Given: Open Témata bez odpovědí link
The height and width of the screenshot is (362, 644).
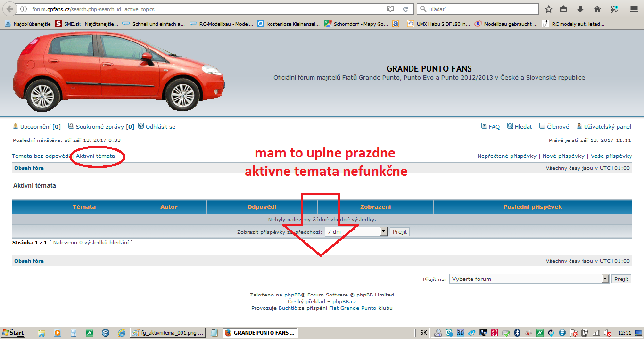Looking at the screenshot, I should [41, 156].
